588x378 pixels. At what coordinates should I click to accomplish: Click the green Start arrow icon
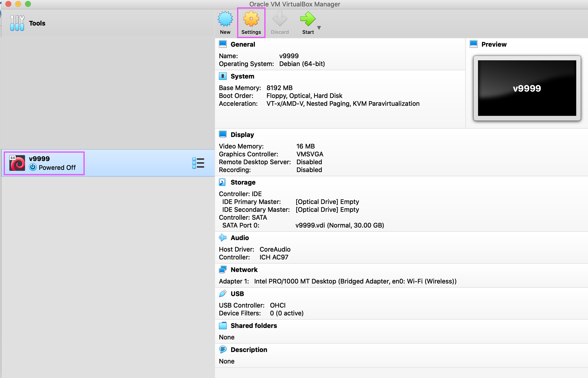tap(307, 19)
